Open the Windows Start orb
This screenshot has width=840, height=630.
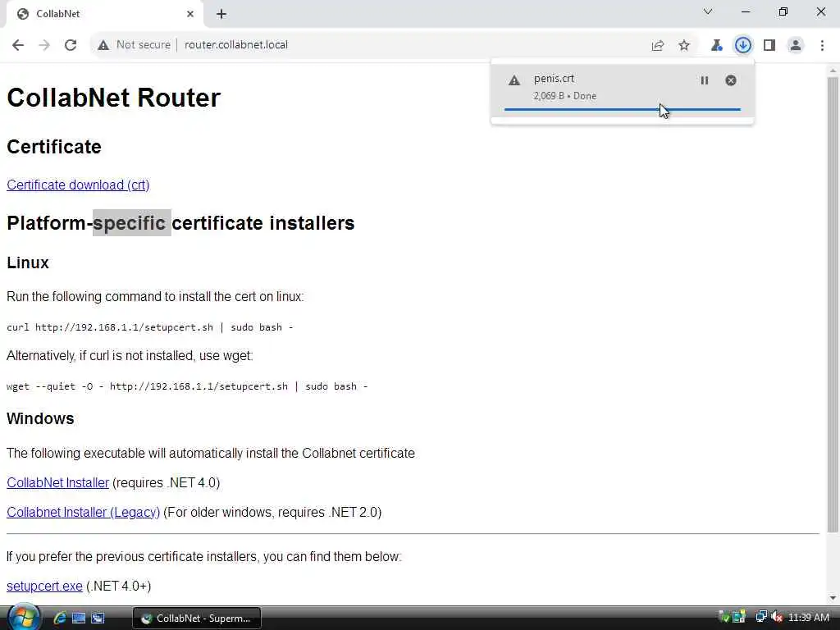(24, 616)
